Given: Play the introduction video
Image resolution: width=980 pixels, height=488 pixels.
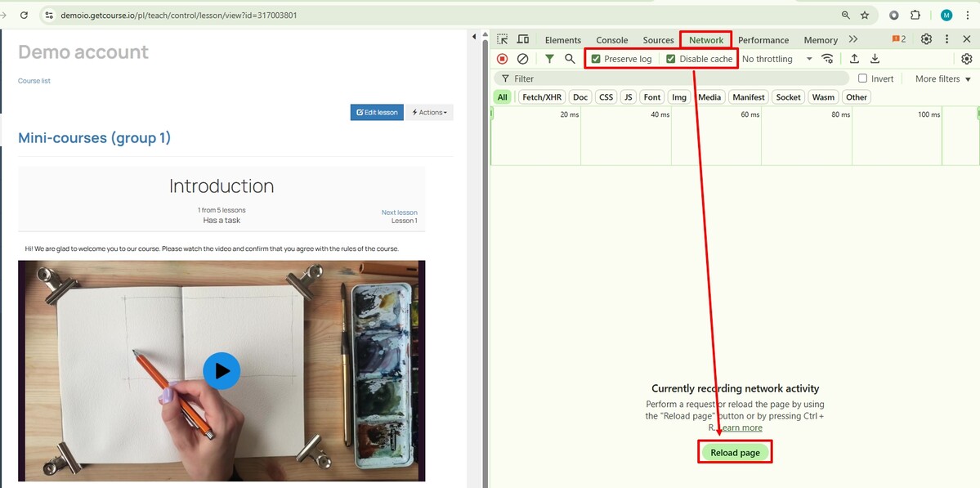Looking at the screenshot, I should (222, 371).
